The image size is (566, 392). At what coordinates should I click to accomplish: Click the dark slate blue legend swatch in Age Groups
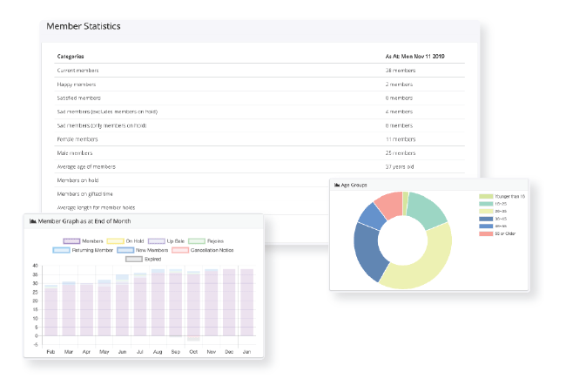click(486, 219)
